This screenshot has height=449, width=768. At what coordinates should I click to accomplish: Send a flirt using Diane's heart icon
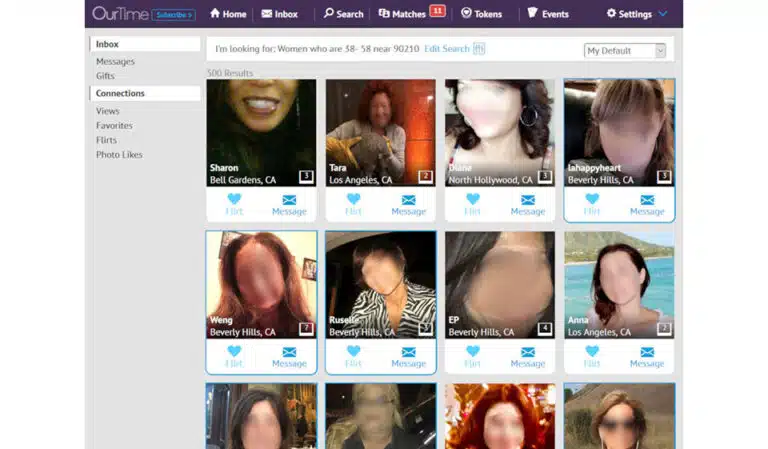(473, 199)
